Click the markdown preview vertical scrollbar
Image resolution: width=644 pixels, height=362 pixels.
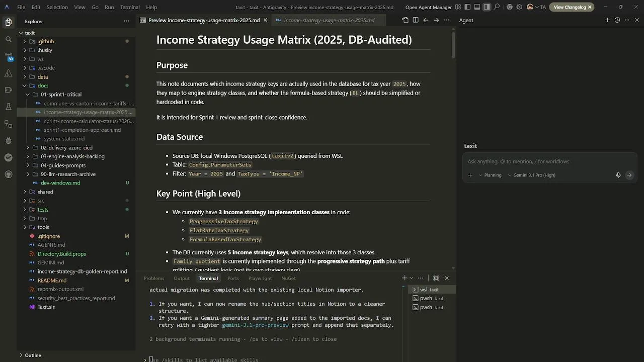coord(453,45)
